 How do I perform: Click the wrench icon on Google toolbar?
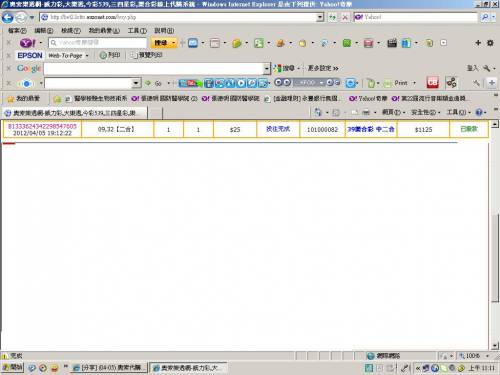(486, 68)
